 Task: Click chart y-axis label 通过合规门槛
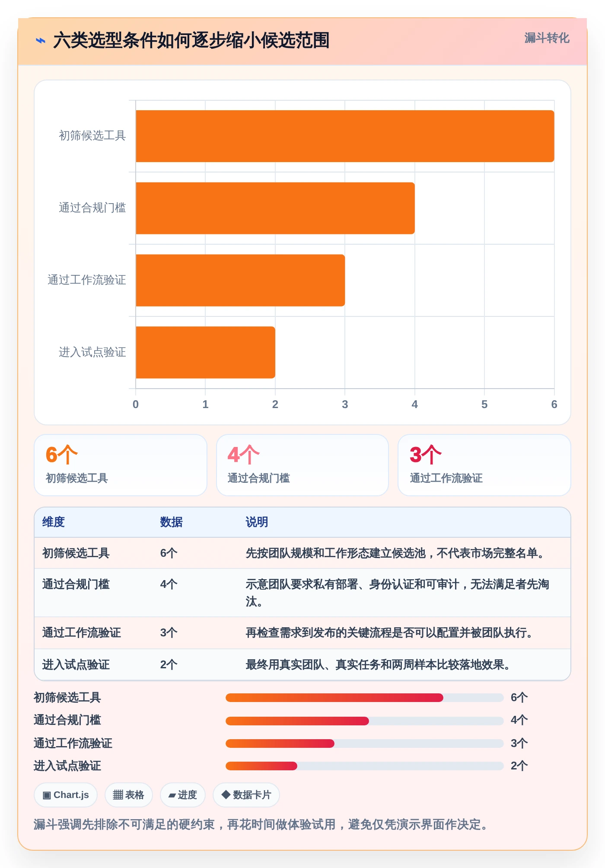92,208
